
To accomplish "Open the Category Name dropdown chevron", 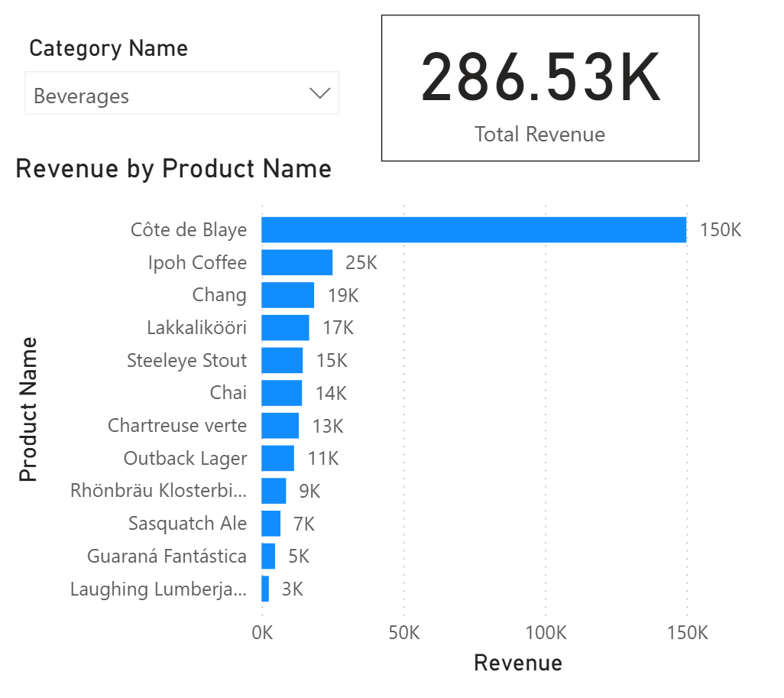I will pos(319,93).
